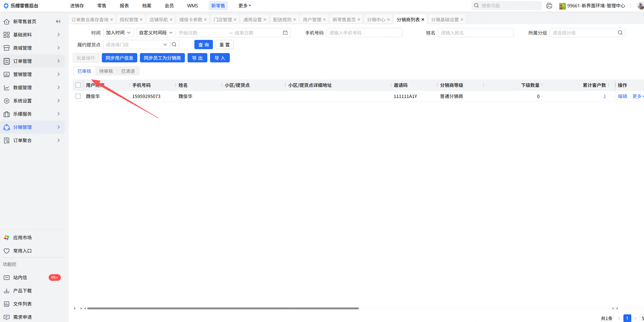Viewport: 644px width, 322px height.
Task: Open the 报表 top menu
Action: point(124,6)
